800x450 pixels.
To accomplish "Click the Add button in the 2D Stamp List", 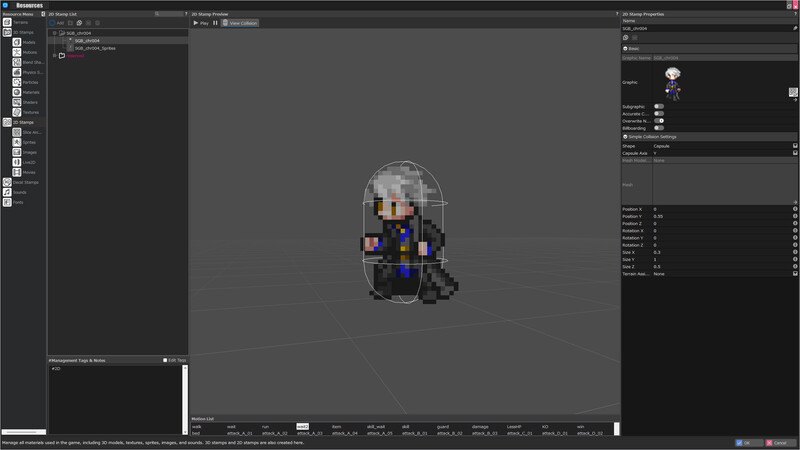I will coord(57,23).
